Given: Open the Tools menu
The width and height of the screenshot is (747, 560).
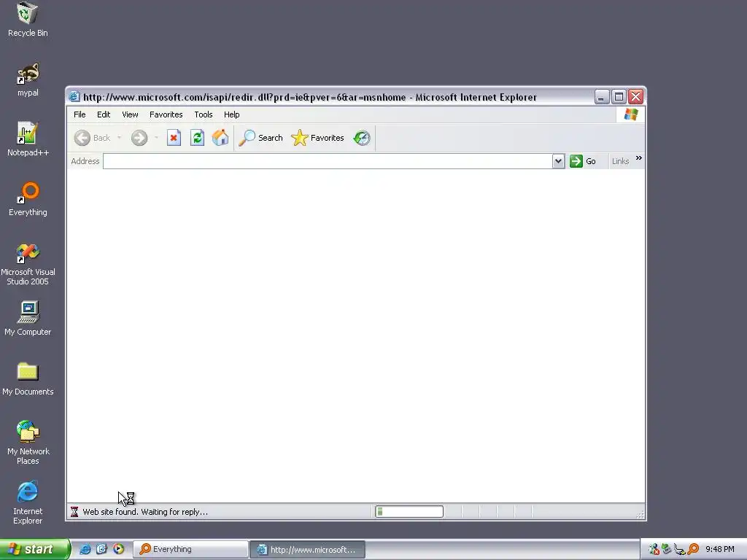Looking at the screenshot, I should tap(204, 114).
